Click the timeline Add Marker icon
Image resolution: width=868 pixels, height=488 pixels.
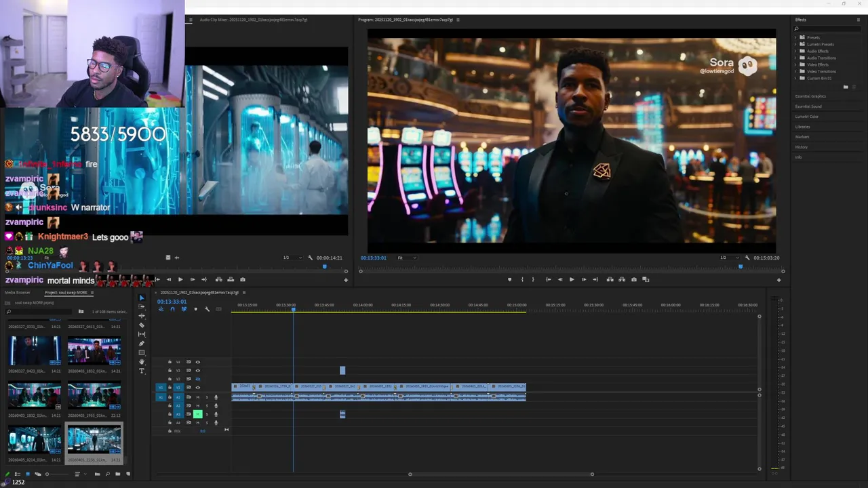tap(195, 309)
